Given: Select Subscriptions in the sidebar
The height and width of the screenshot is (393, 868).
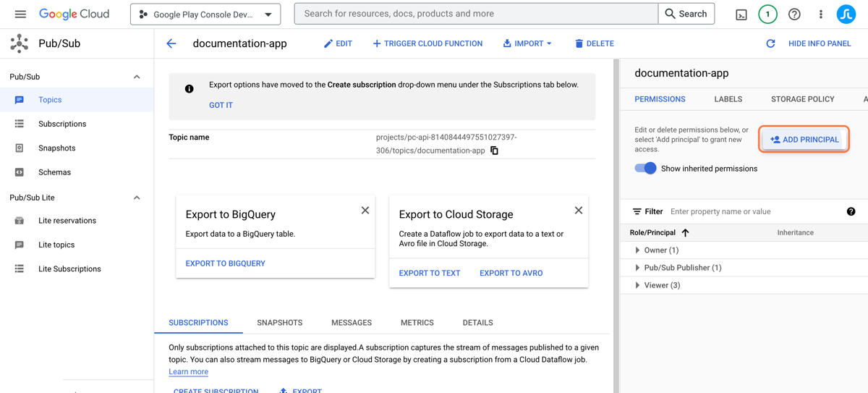Looking at the screenshot, I should [77, 124].
